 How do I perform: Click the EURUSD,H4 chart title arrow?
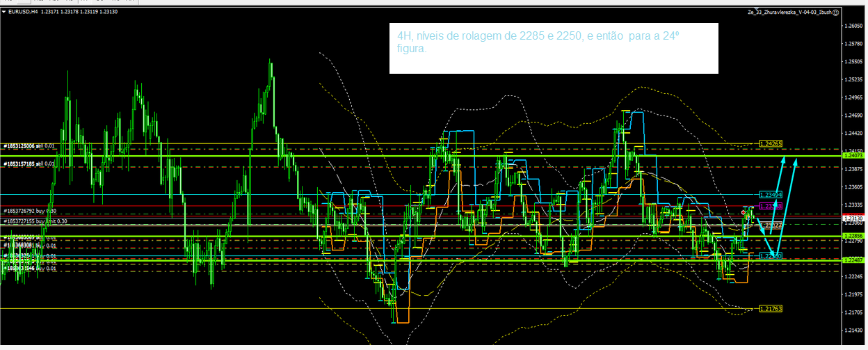(x=4, y=12)
